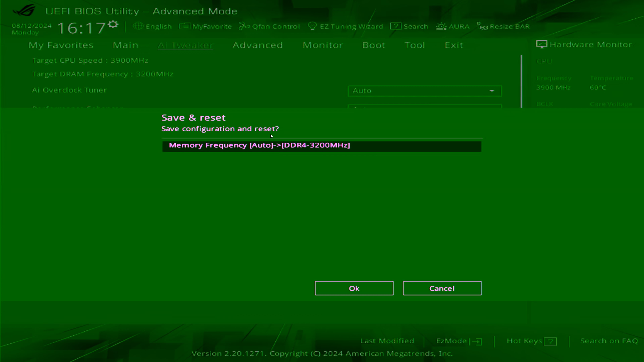Go to the Advanced tab
This screenshot has width=644, height=362.
coord(257,45)
